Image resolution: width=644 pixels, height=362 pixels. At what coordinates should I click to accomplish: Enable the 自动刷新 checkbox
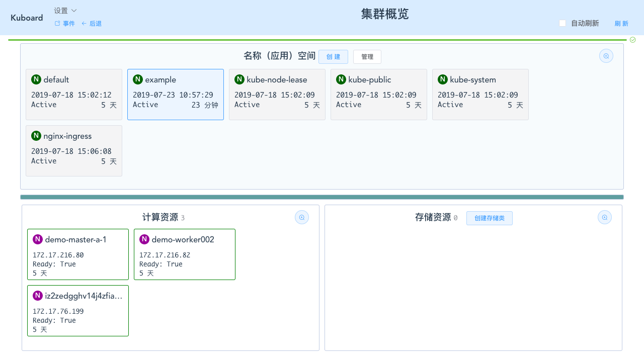pos(562,23)
